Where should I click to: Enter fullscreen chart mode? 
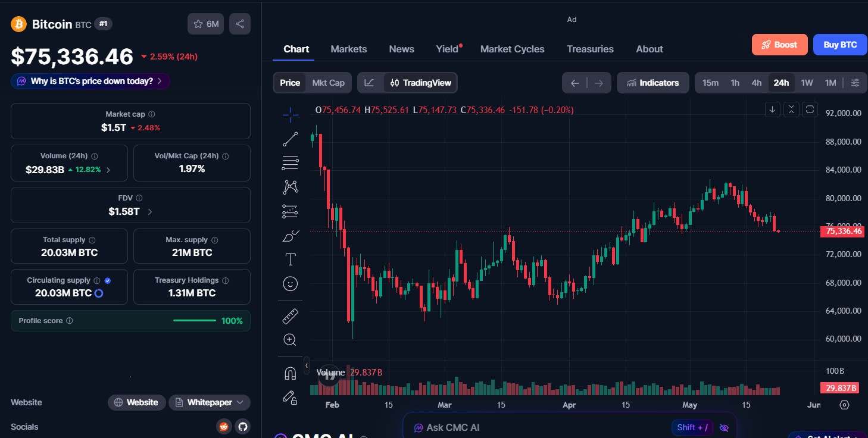pyautogui.click(x=810, y=109)
